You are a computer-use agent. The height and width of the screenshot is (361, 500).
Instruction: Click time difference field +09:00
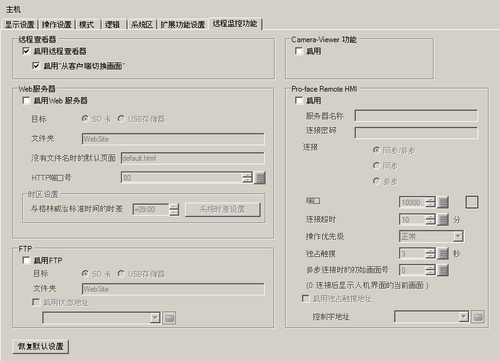tap(151, 209)
